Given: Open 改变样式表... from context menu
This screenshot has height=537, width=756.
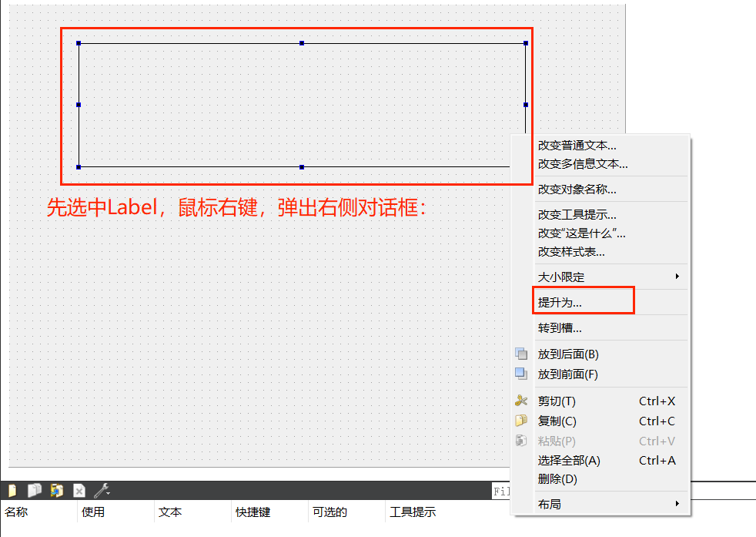Looking at the screenshot, I should coord(600,252).
